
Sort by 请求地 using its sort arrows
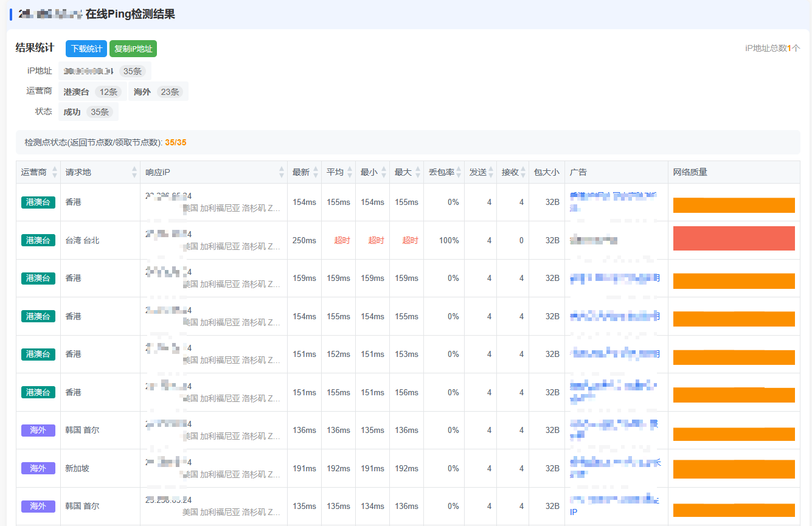134,173
